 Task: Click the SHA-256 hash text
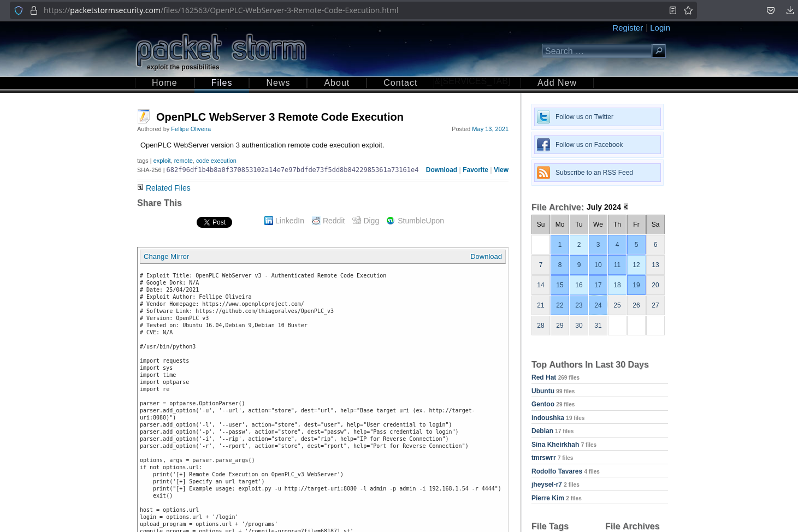pyautogui.click(x=292, y=170)
